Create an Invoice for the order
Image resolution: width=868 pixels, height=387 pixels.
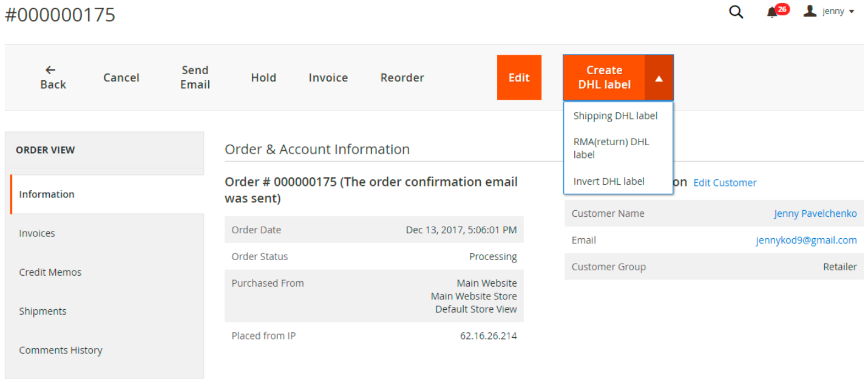(x=328, y=78)
